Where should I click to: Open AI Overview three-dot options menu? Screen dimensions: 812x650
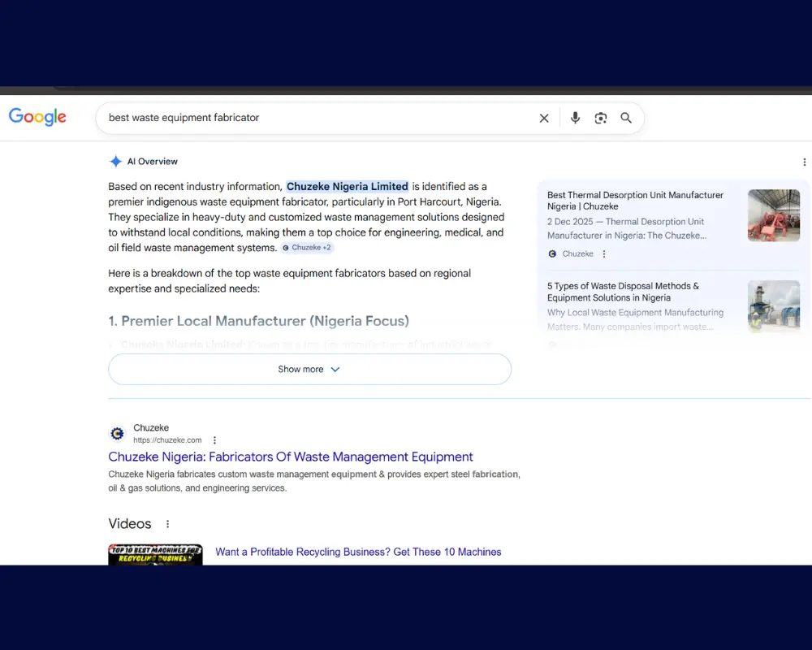(804, 162)
